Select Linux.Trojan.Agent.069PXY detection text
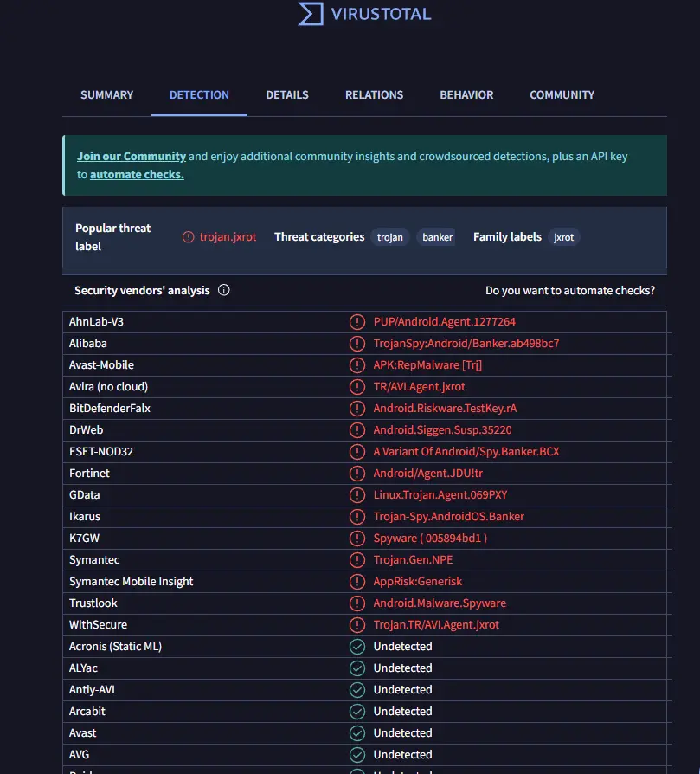700x774 pixels. coord(440,495)
